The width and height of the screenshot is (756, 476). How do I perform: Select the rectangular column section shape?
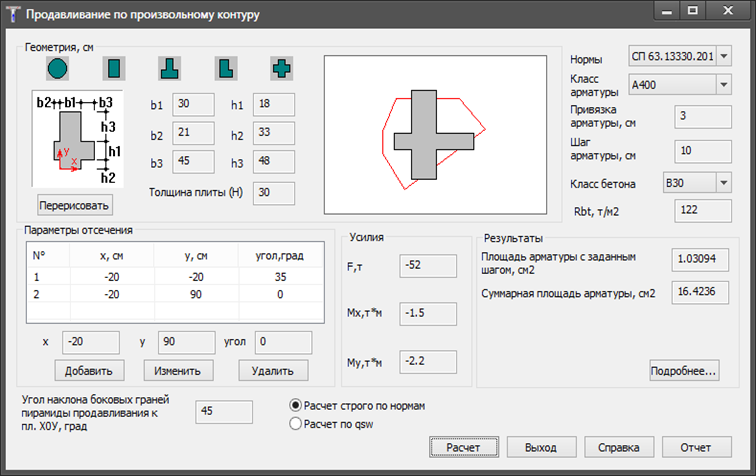114,68
